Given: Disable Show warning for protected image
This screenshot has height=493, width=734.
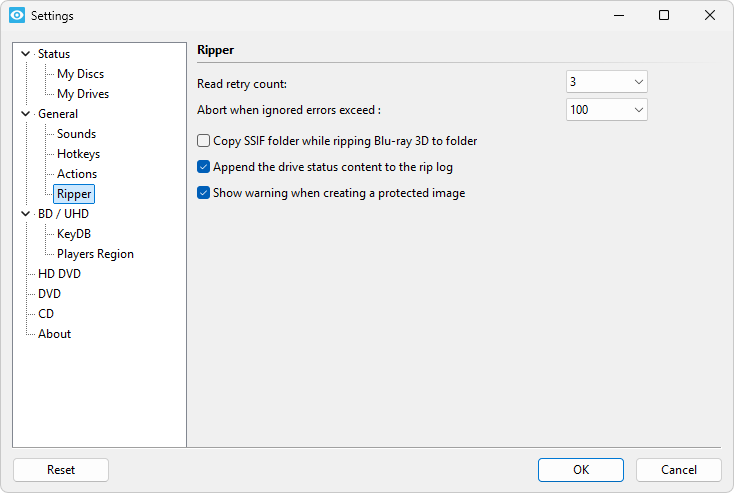Looking at the screenshot, I should point(204,193).
